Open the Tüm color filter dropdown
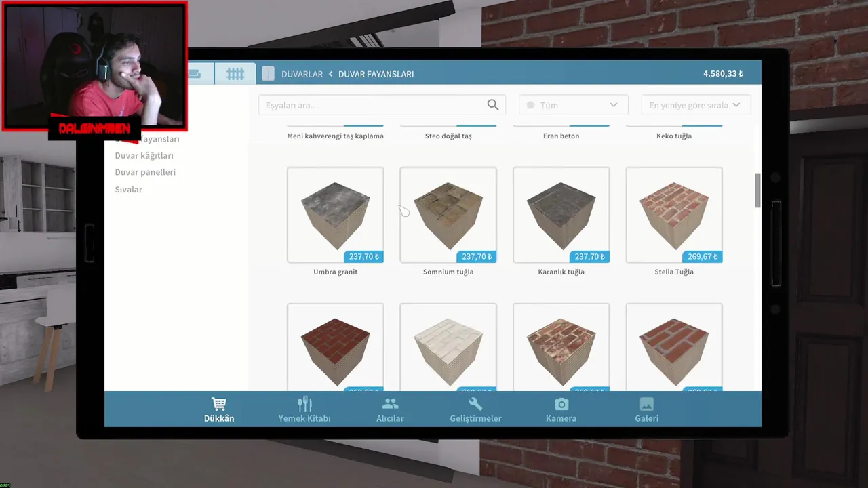This screenshot has width=868, height=488. click(x=573, y=105)
